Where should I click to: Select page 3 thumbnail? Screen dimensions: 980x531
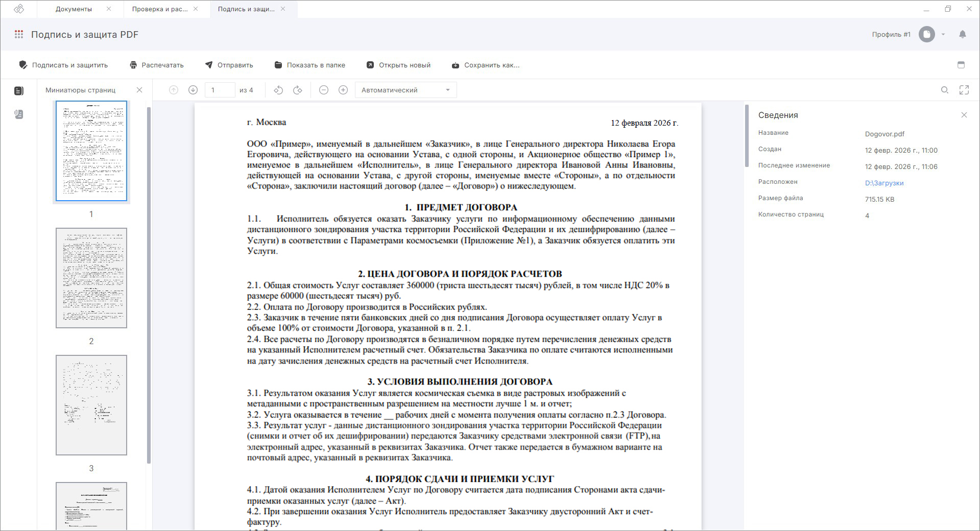91,405
